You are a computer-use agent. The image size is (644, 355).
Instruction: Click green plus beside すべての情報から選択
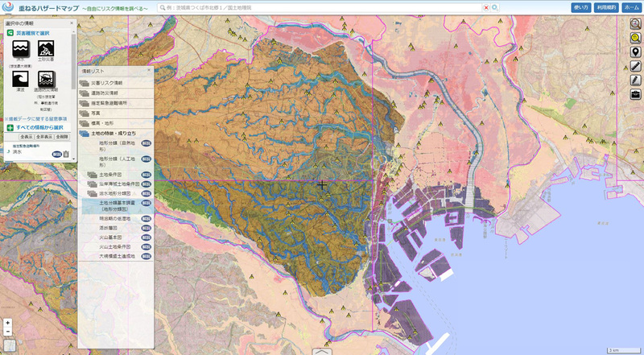(10, 128)
